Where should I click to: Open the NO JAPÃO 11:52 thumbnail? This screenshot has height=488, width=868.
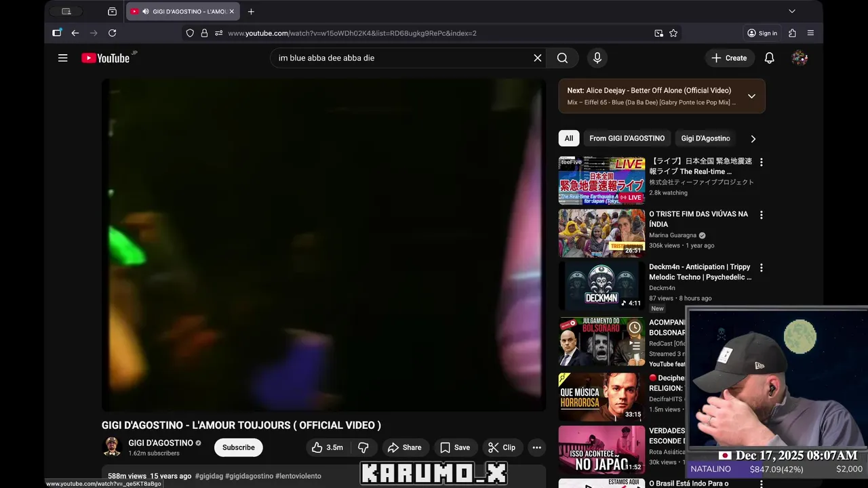(x=601, y=450)
